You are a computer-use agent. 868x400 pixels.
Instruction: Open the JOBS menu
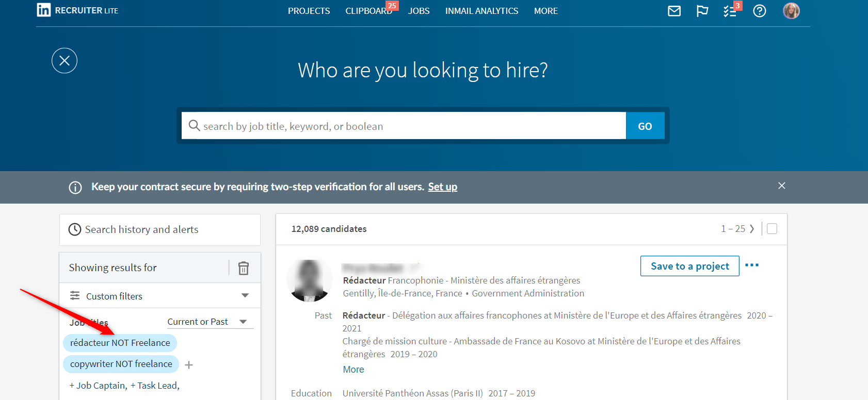(419, 11)
